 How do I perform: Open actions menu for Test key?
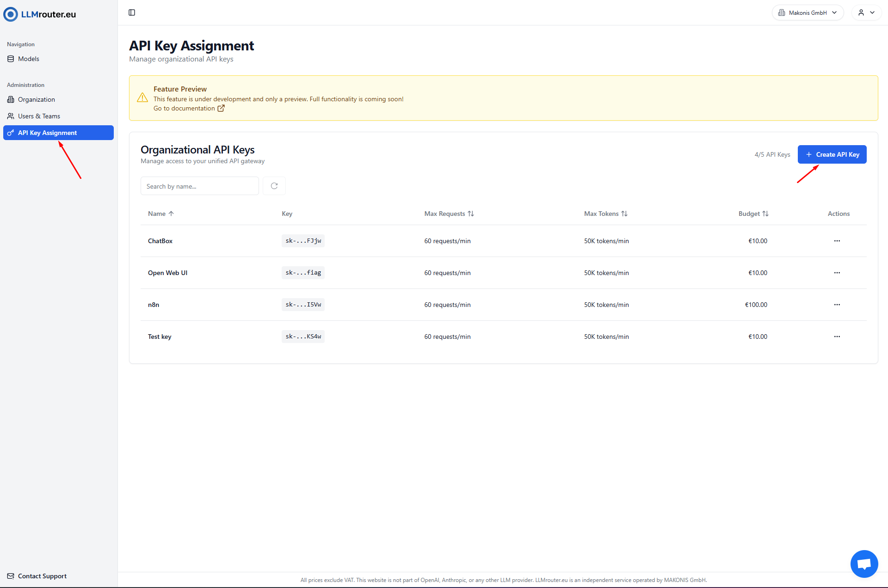837,337
